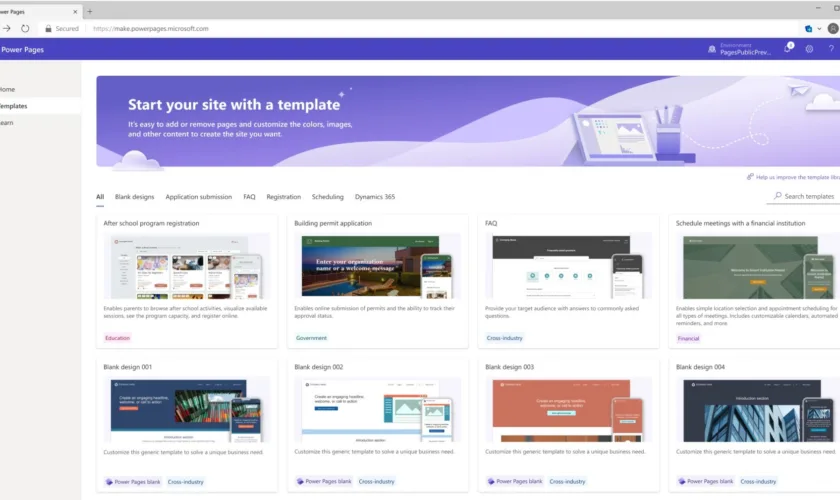Click the browser forward arrow

coord(6,28)
